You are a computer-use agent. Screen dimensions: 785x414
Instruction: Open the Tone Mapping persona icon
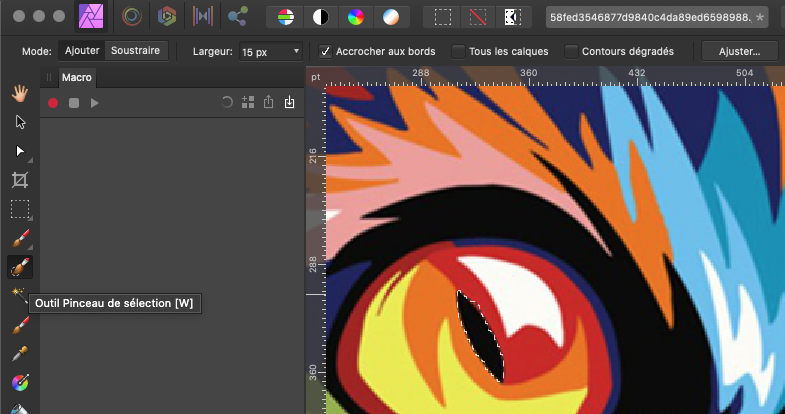(x=203, y=17)
